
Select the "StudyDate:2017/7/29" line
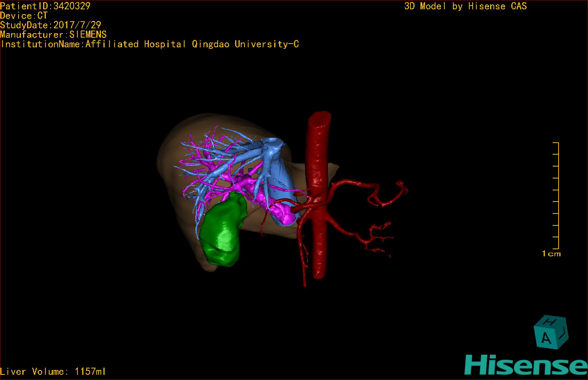[51, 25]
